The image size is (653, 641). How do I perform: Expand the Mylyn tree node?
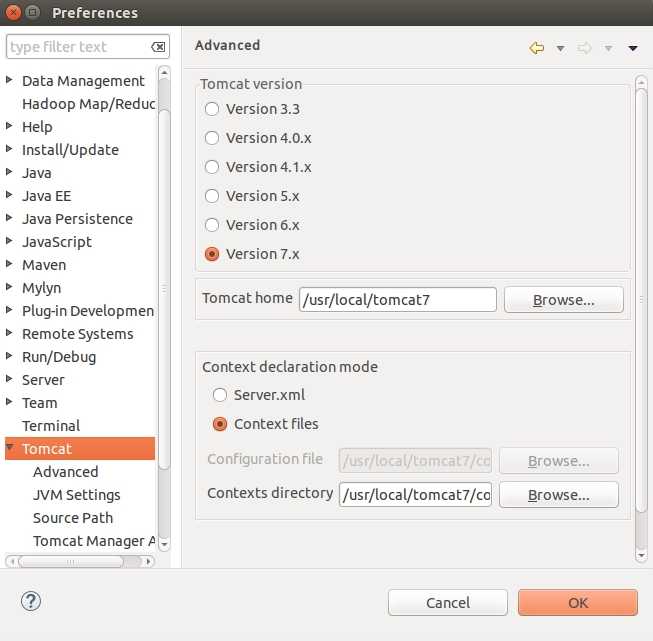9,286
